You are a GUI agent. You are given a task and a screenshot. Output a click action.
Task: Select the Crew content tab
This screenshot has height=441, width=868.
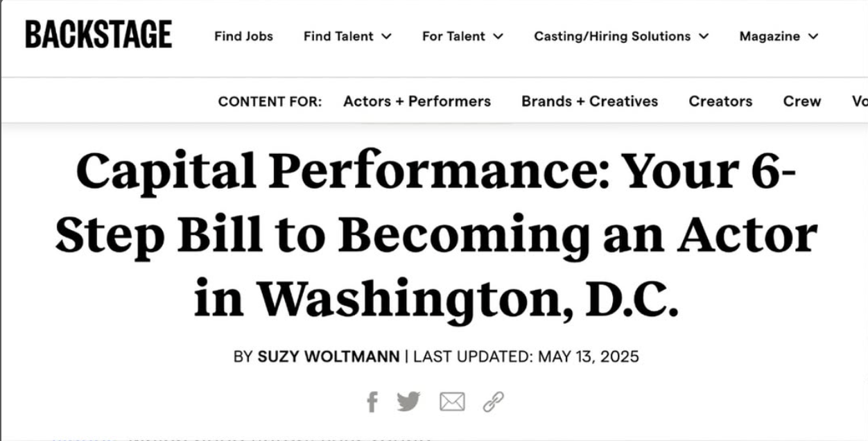point(802,101)
